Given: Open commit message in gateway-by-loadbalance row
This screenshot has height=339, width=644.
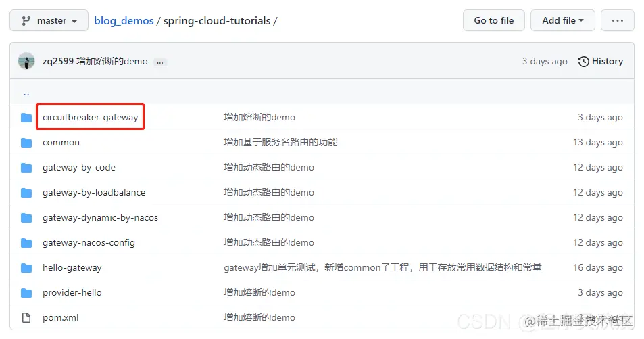Looking at the screenshot, I should point(269,193).
